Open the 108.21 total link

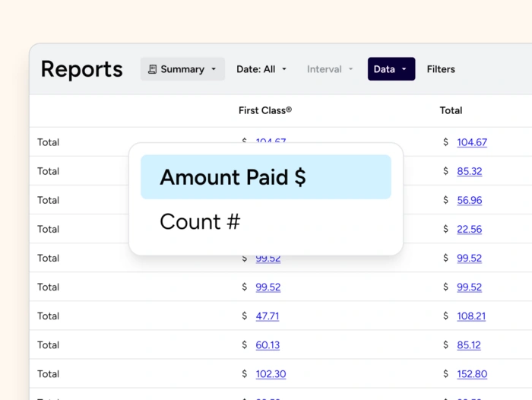(x=471, y=316)
